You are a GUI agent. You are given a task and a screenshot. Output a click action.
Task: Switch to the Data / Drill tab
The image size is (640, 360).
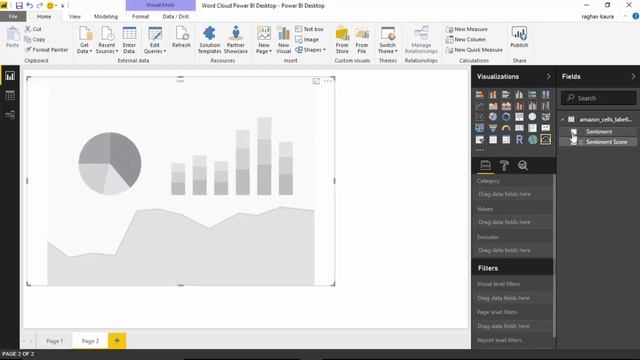176,16
